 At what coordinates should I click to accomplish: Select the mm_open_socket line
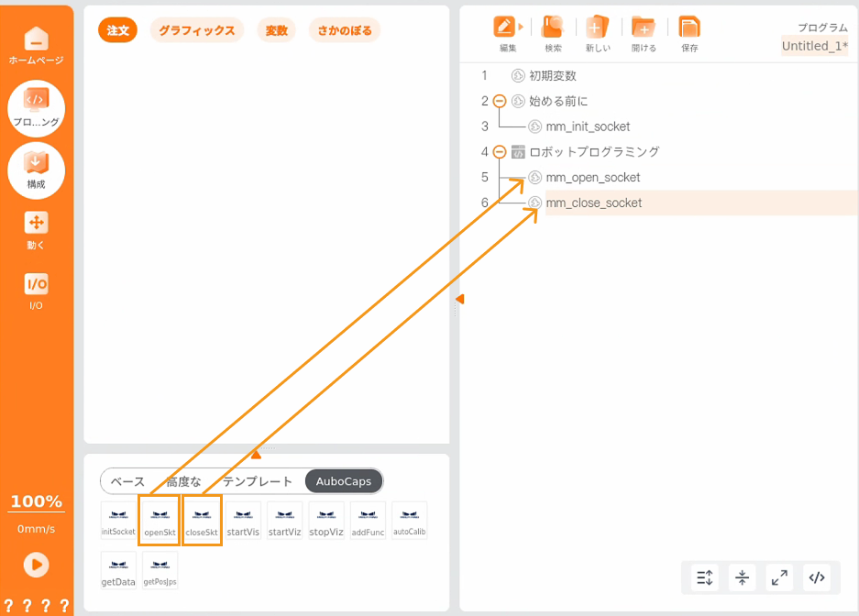[593, 178]
